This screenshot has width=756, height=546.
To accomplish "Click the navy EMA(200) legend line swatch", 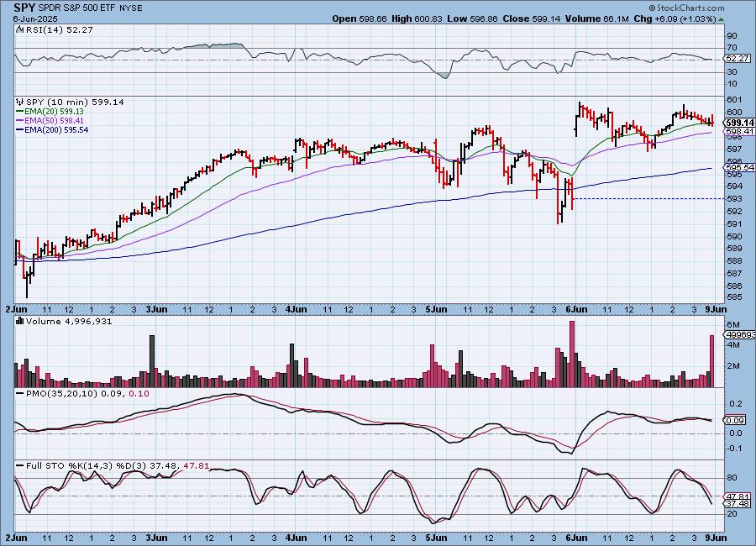I will pos(20,129).
